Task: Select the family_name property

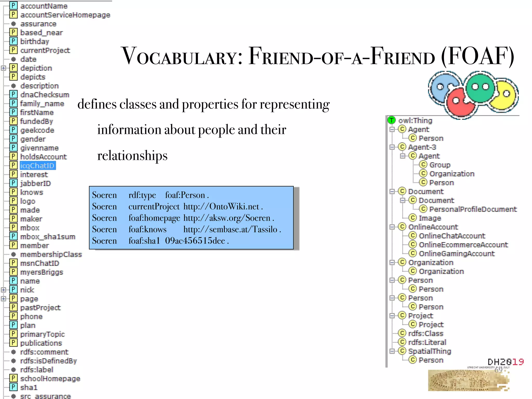Action: [x=42, y=104]
